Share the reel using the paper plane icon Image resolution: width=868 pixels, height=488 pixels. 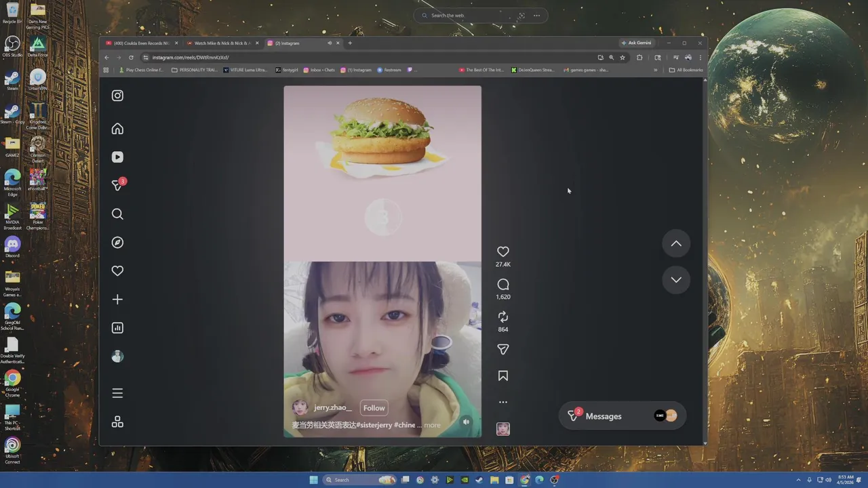(503, 350)
